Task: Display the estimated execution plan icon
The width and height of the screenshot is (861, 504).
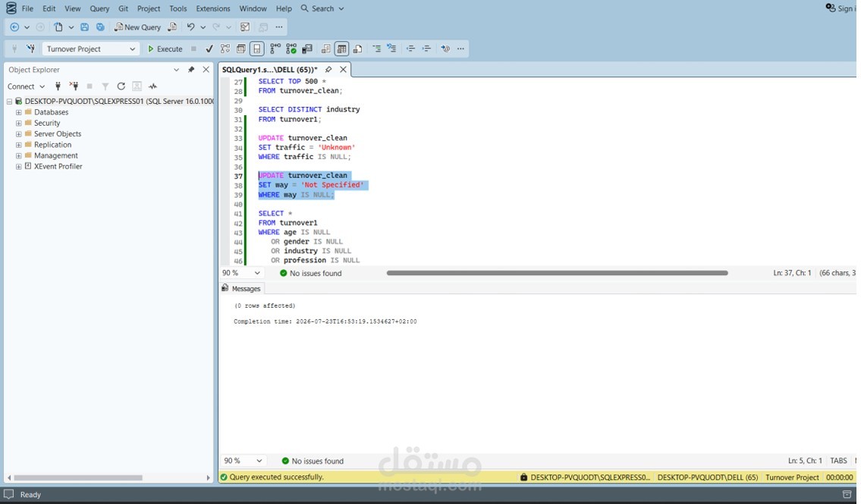Action: click(x=225, y=49)
